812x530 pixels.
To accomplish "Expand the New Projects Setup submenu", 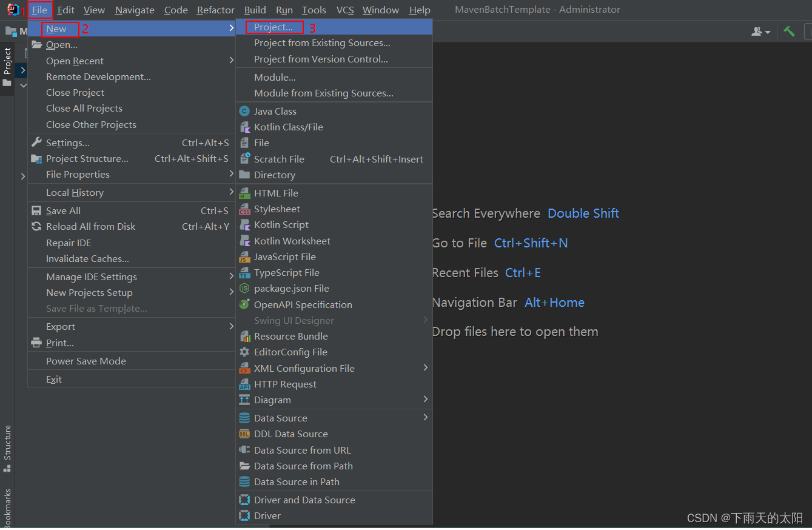I will point(231,292).
